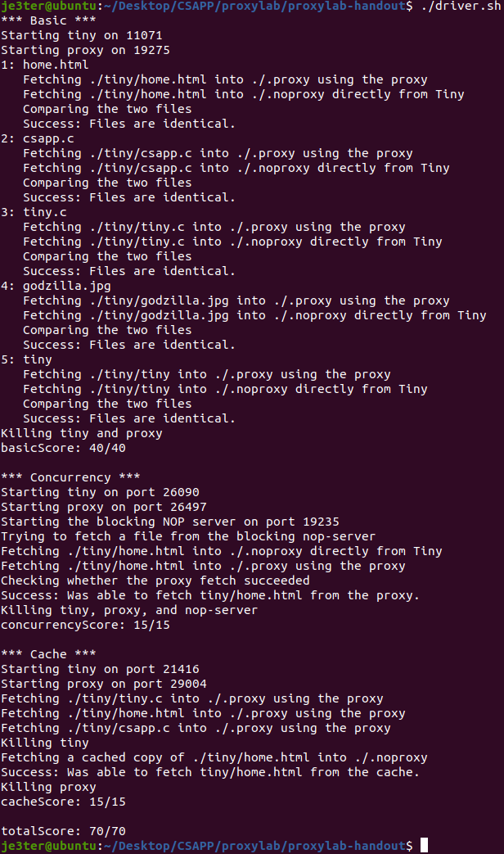The width and height of the screenshot is (504, 854).
Task: Click the totalScore: 70/70 line
Action: click(63, 831)
